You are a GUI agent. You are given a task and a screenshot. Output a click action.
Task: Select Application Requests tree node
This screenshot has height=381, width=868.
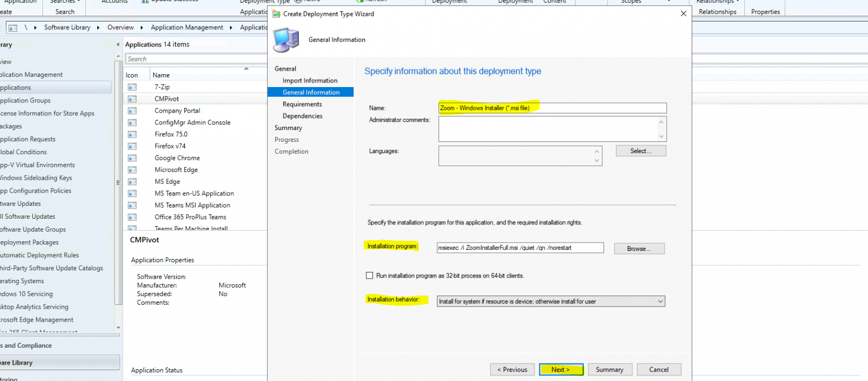pyautogui.click(x=27, y=139)
